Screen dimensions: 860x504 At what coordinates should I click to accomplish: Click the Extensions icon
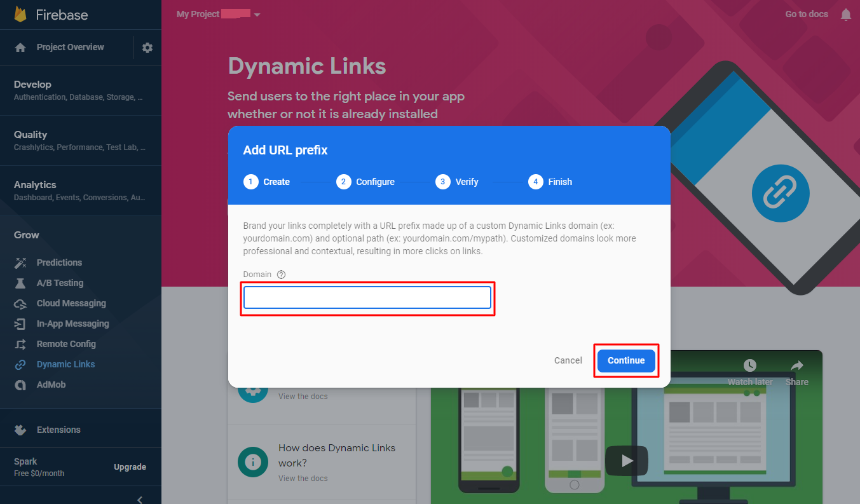[20, 430]
